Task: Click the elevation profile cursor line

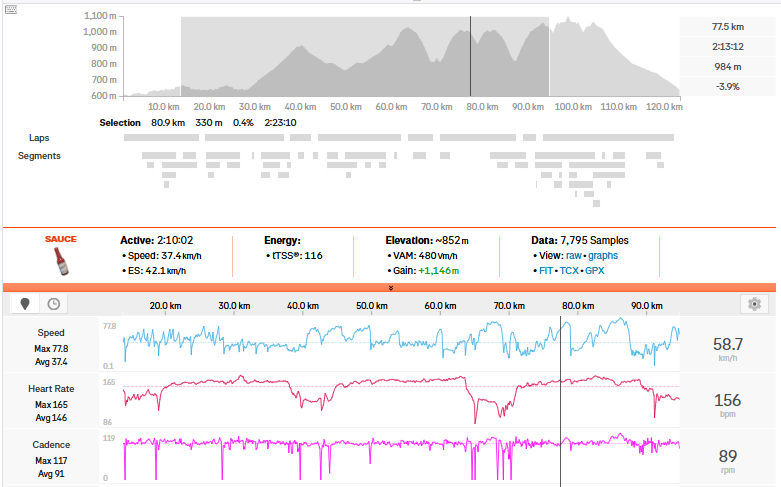Action: 470,56
